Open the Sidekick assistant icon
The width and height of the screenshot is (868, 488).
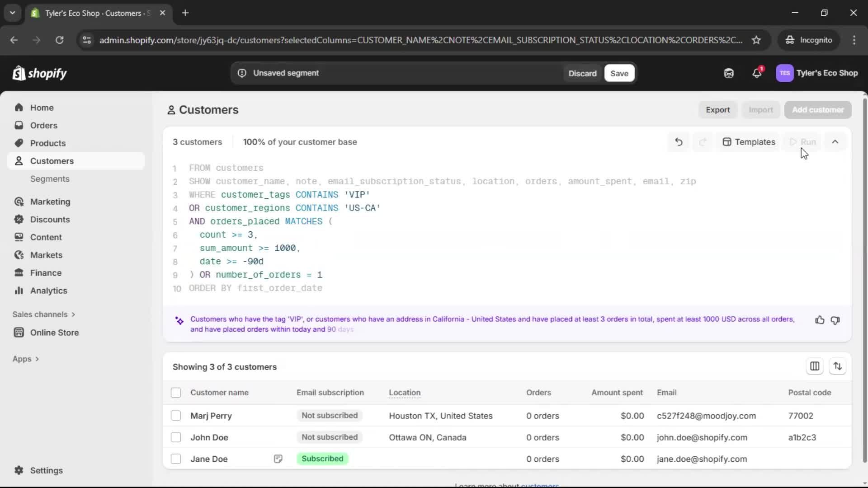[728, 73]
